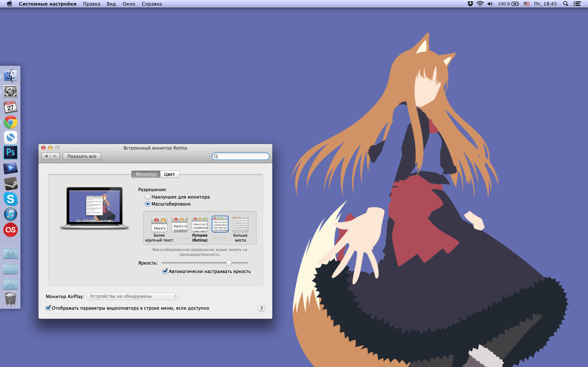This screenshot has width=588, height=367.
Task: Open the Wi-Fi status menu
Action: tap(480, 4)
